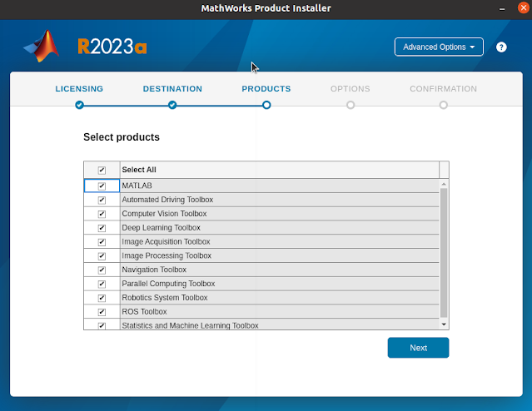Click the product list scrollbar thumb
This screenshot has width=532, height=411.
click(x=444, y=253)
